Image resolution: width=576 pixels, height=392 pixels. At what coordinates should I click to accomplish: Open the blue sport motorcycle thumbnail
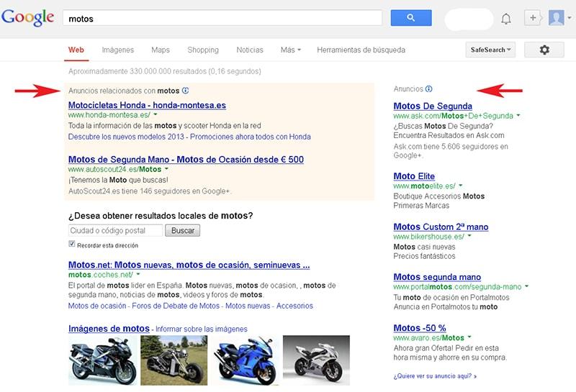point(246,360)
